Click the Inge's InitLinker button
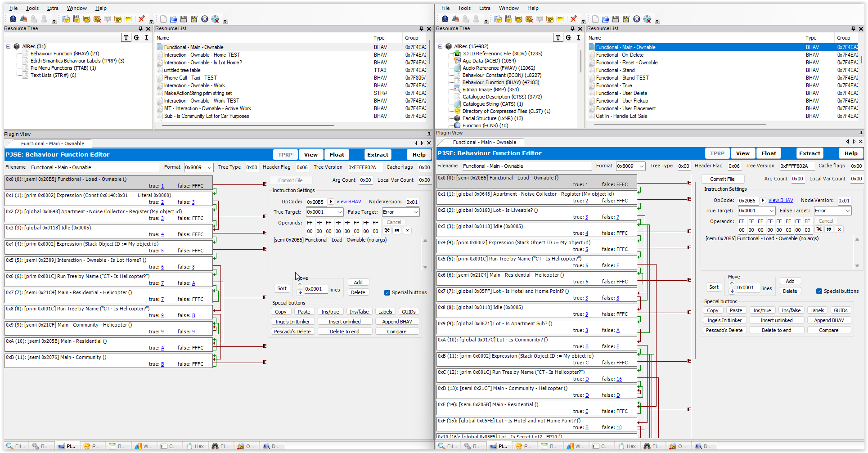868x453 pixels. tap(292, 321)
